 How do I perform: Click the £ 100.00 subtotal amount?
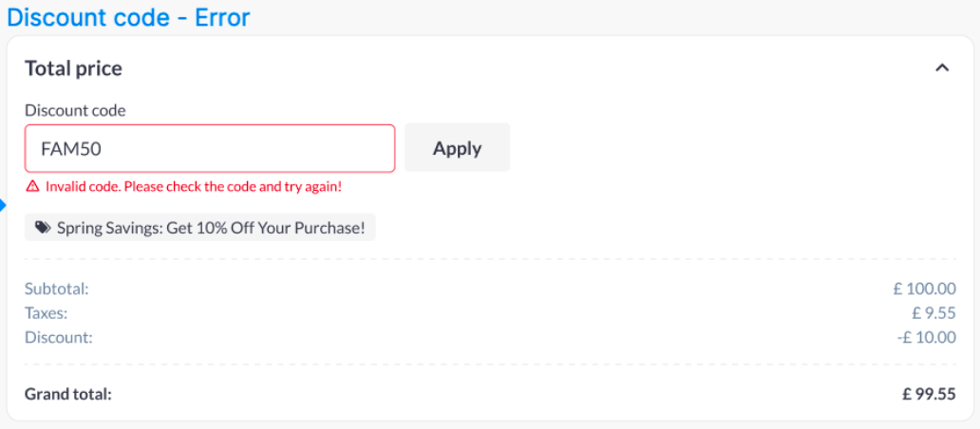point(924,289)
